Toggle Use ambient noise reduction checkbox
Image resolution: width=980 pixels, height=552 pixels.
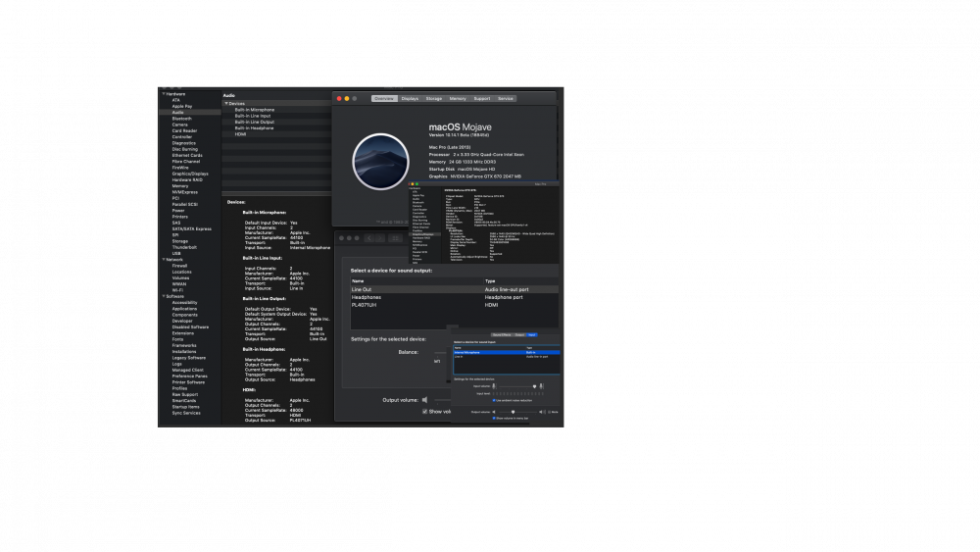494,400
